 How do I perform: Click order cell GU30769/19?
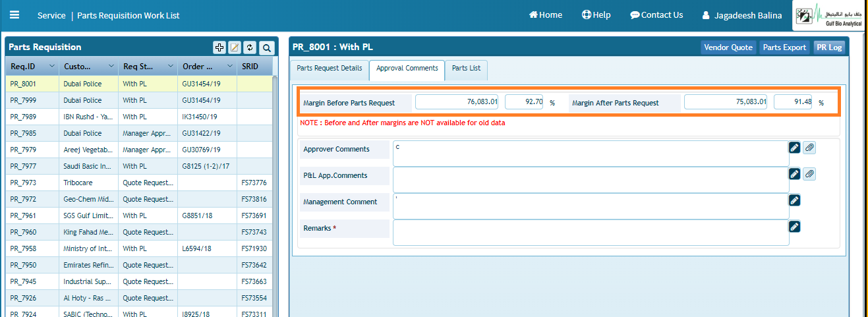[207, 150]
